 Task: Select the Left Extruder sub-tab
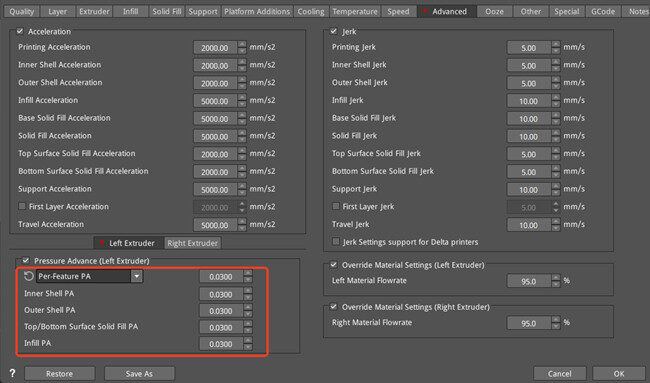point(128,243)
